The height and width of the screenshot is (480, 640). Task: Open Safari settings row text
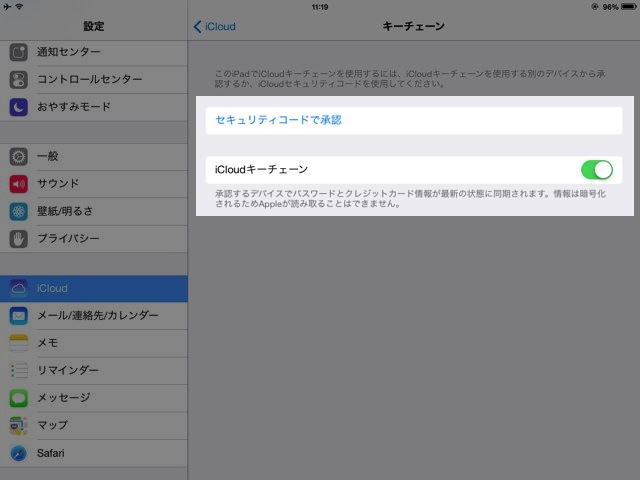51,453
